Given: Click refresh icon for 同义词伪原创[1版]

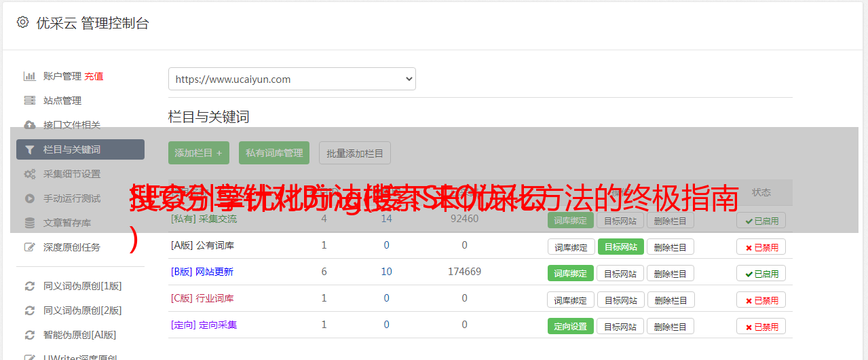Looking at the screenshot, I should click(x=29, y=286).
